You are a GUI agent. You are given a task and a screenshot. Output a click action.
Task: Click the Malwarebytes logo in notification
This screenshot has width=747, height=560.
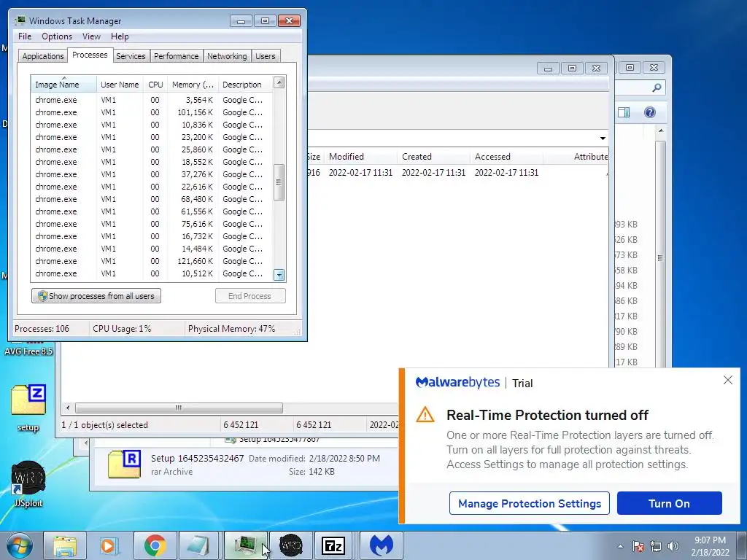pyautogui.click(x=457, y=382)
